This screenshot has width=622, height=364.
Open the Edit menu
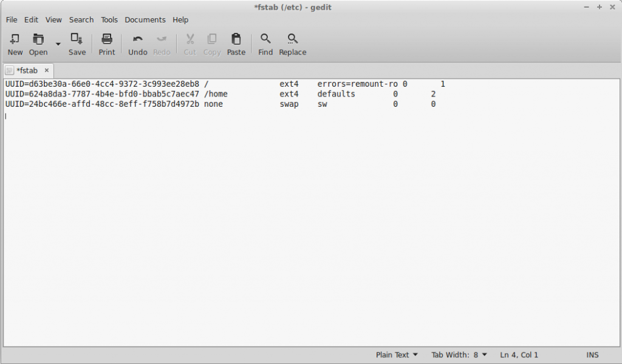[31, 20]
